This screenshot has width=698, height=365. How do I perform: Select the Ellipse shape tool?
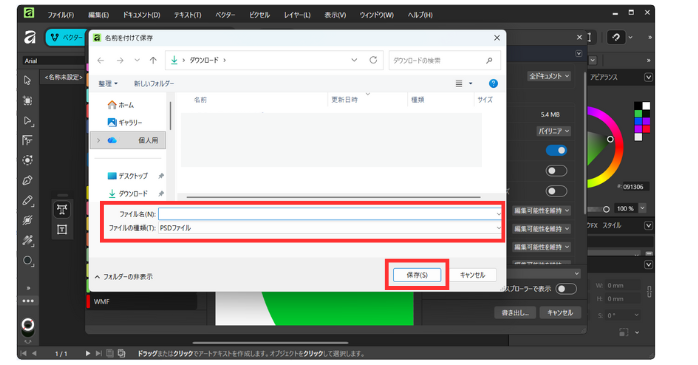coord(28,260)
